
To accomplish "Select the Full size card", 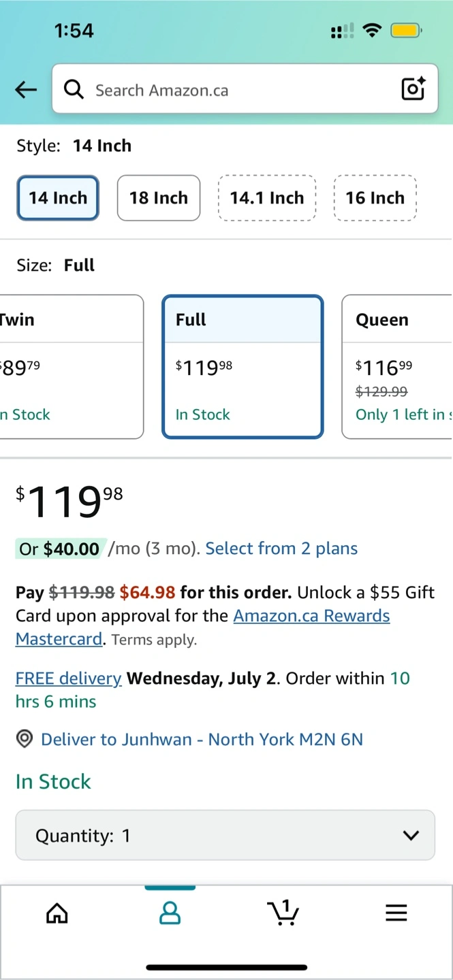I will pyautogui.click(x=243, y=367).
